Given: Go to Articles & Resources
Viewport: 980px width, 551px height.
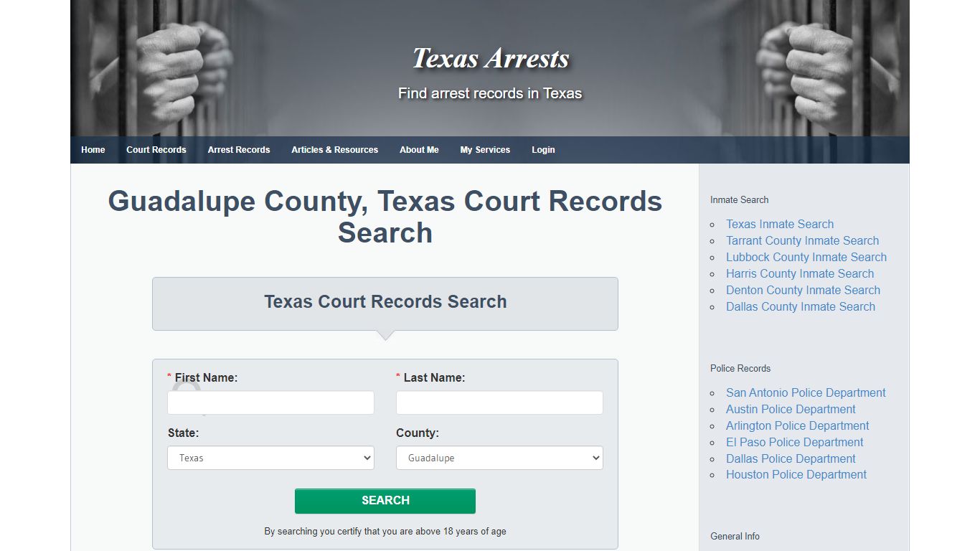Looking at the screenshot, I should [x=334, y=150].
